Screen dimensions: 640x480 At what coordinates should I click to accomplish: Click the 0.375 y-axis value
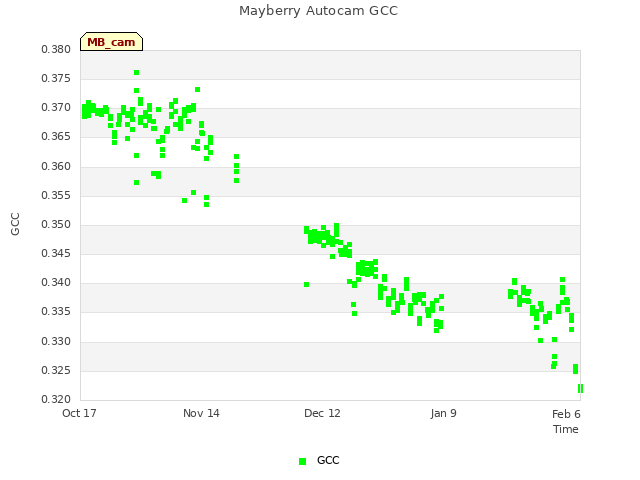pyautogui.click(x=56, y=78)
